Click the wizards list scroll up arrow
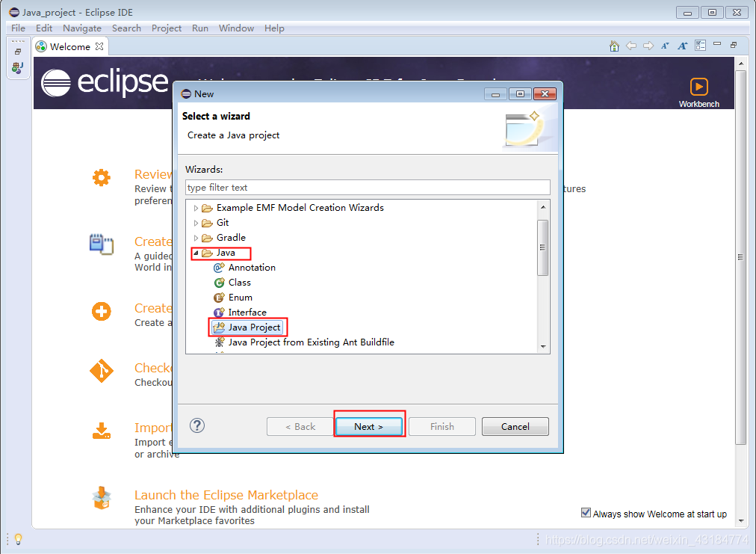This screenshot has height=554, width=756. [543, 207]
